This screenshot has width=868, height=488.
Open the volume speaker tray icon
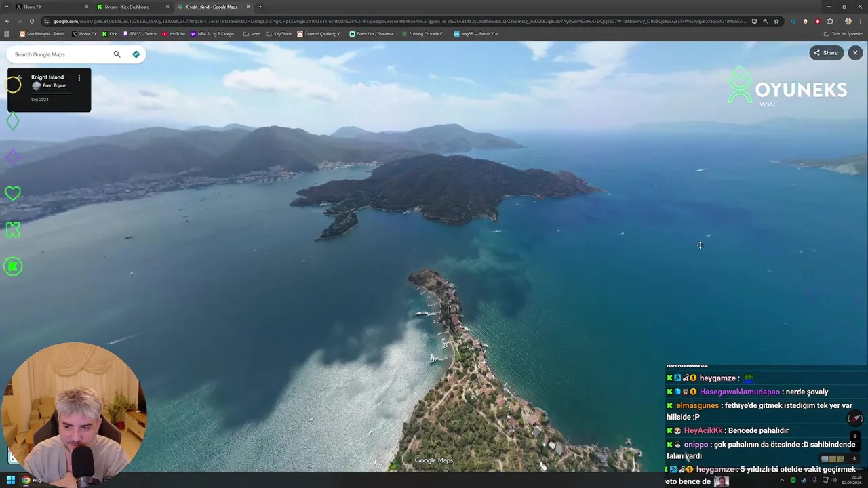[x=833, y=480]
